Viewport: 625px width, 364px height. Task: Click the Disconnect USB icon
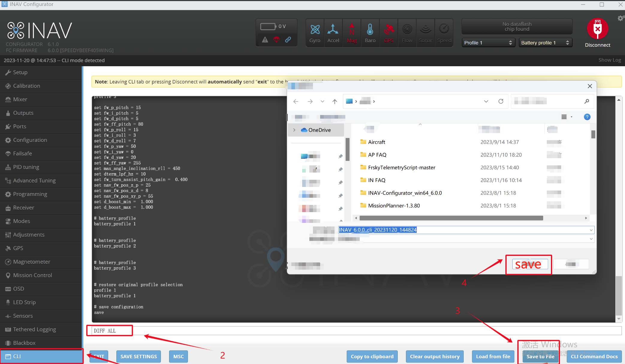click(597, 29)
